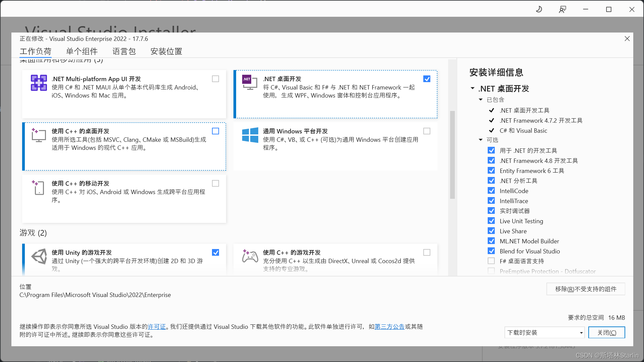Check PreEmptive Protection - Dotfuscator option
This screenshot has height=362, width=644.
[491, 271]
